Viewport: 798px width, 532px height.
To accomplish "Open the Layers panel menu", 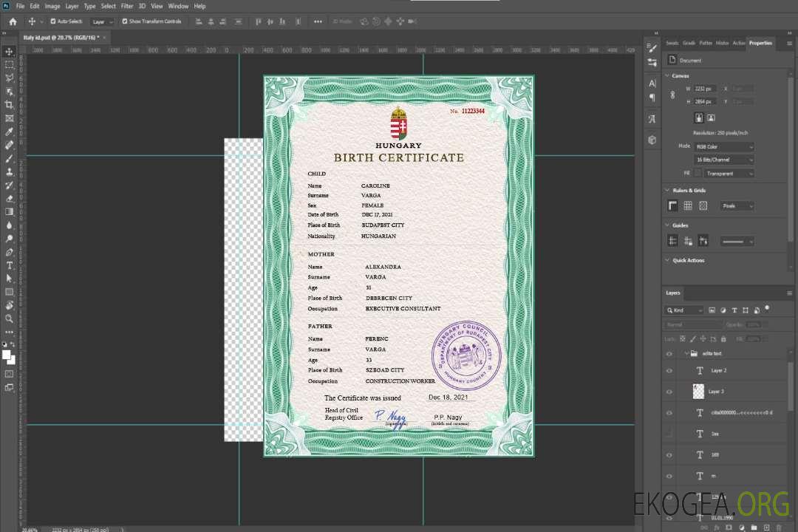I will [x=789, y=293].
